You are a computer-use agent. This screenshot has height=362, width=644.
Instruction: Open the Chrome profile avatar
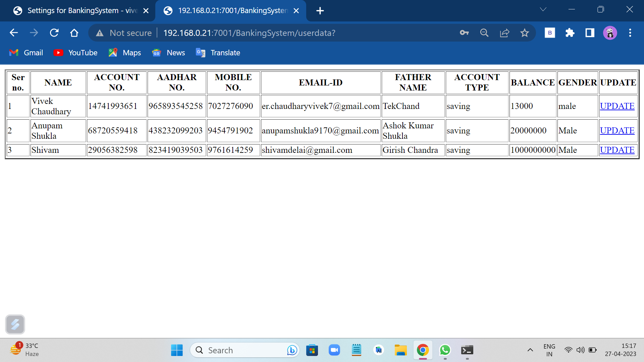(610, 33)
